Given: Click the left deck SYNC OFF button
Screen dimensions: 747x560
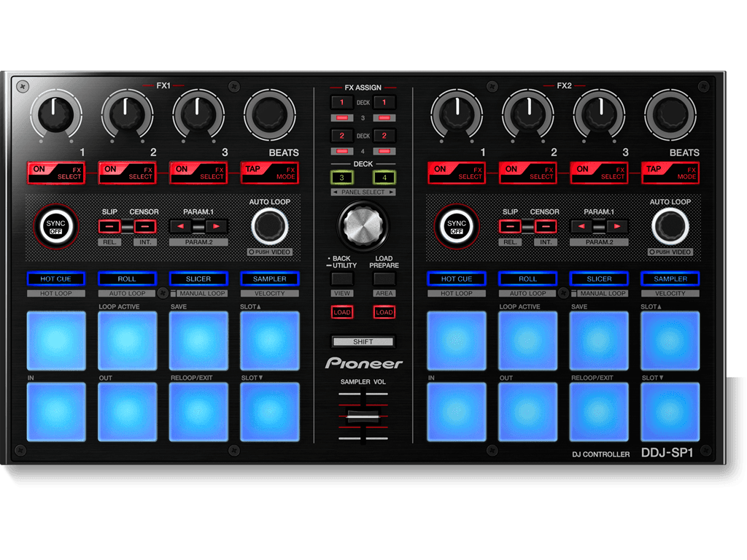Looking at the screenshot, I should pyautogui.click(x=55, y=227).
